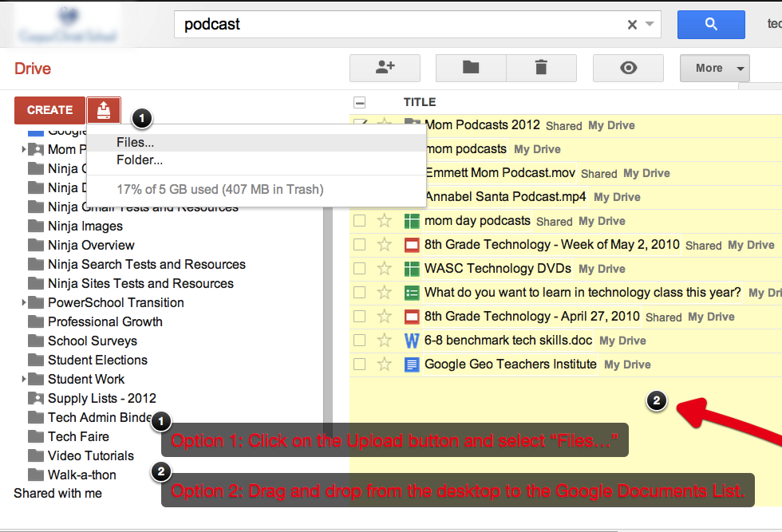Clear the podcast search text with X

(x=632, y=25)
